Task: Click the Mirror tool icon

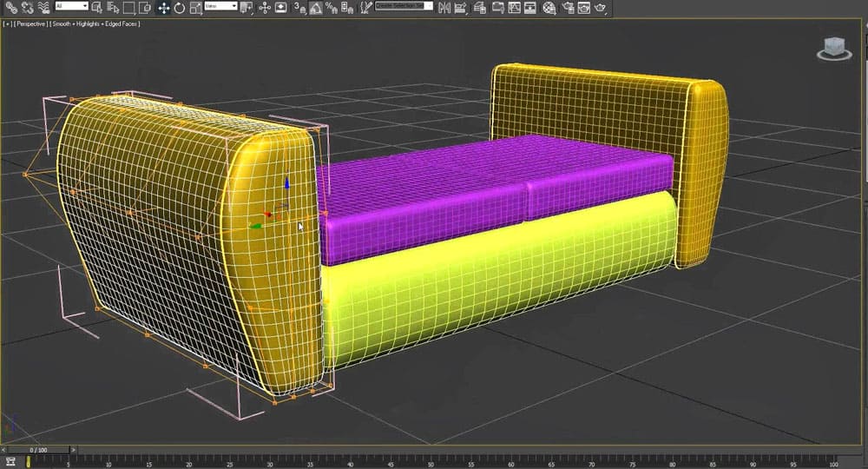Action: (445, 8)
